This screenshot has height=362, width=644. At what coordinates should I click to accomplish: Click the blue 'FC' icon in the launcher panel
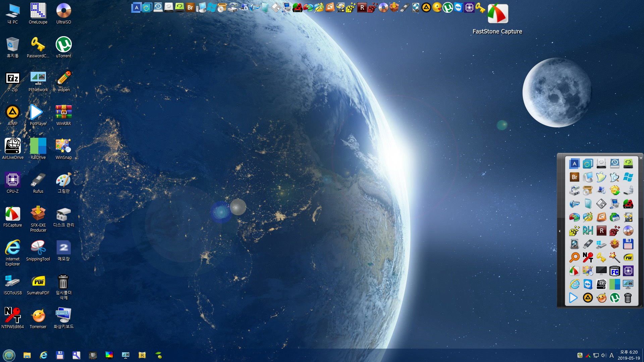(x=614, y=271)
